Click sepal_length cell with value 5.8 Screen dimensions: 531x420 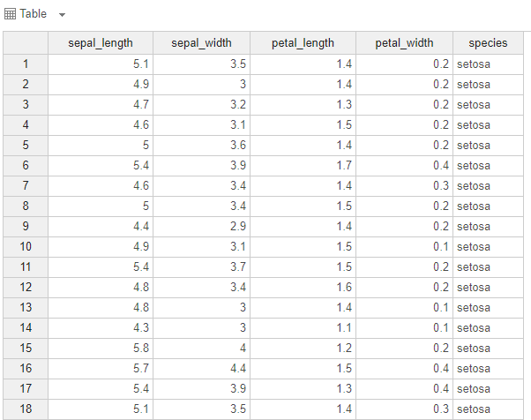pos(100,348)
